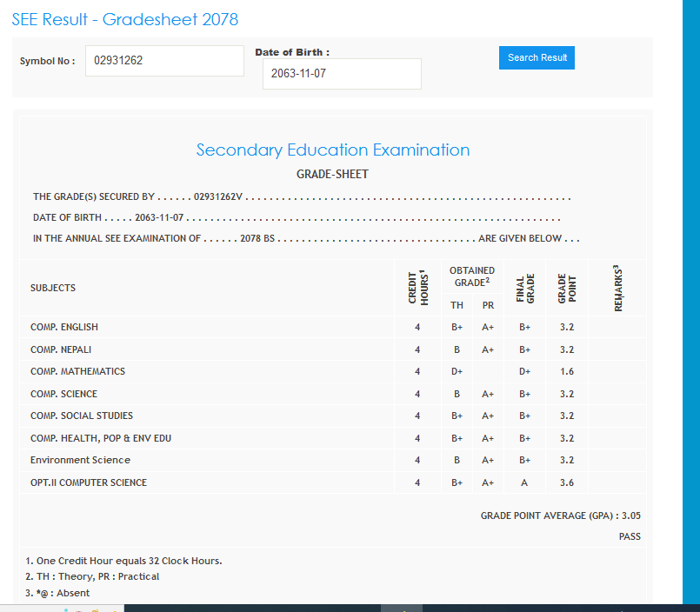Click the REMARKS column header
700x612 pixels.
tap(617, 288)
